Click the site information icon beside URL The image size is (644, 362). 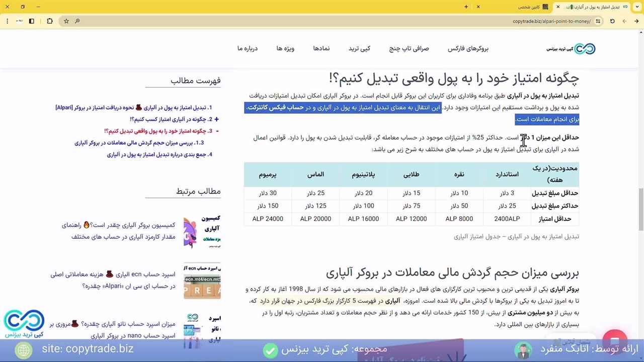598,21
